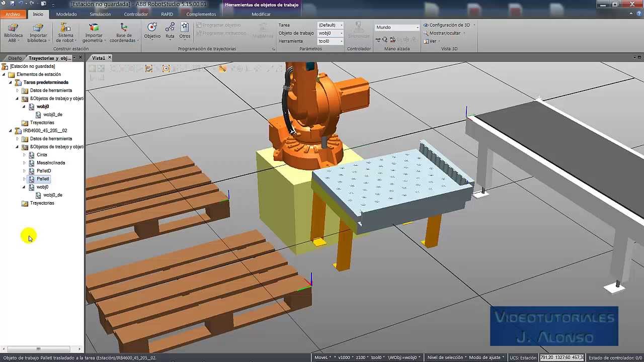Open the Otros tool options
Image resolution: width=644 pixels, height=362 pixels.
click(184, 31)
